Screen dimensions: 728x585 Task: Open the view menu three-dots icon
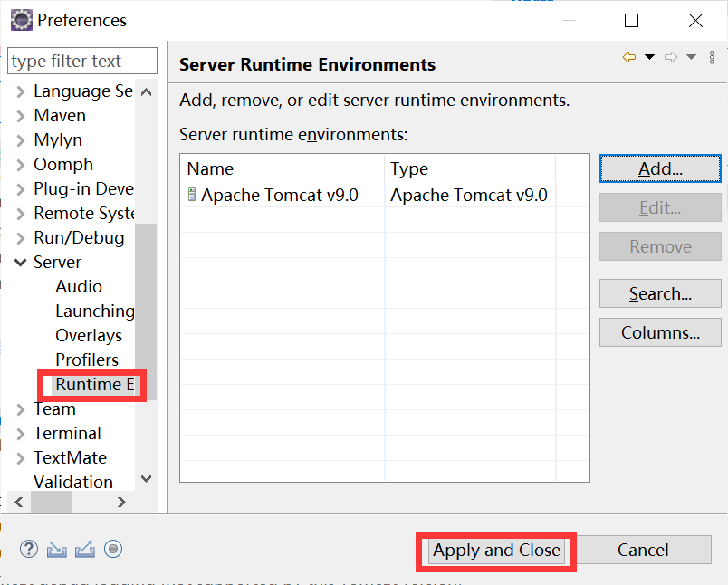(712, 57)
